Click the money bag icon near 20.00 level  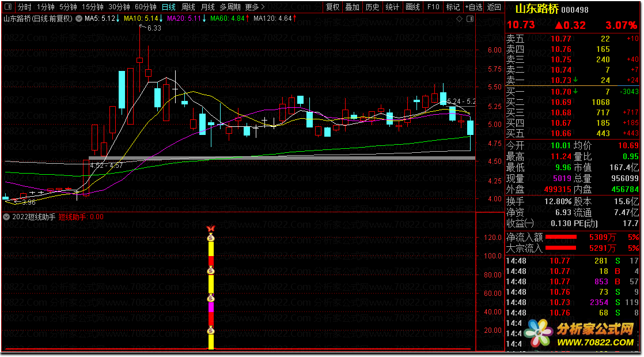[211, 330]
